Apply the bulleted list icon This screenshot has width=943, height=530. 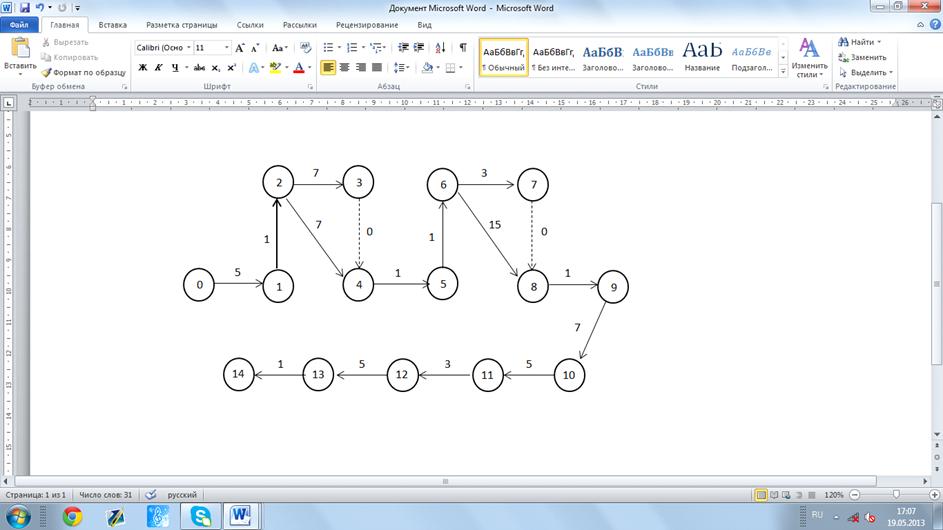point(328,47)
